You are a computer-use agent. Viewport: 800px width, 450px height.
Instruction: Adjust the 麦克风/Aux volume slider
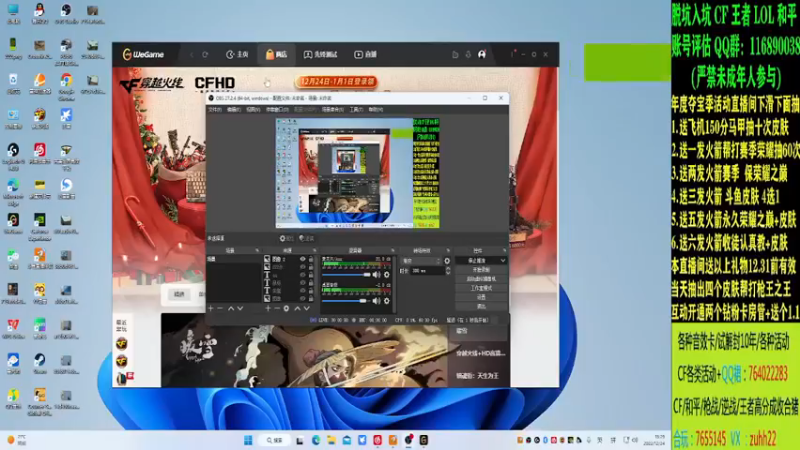pyautogui.click(x=346, y=274)
